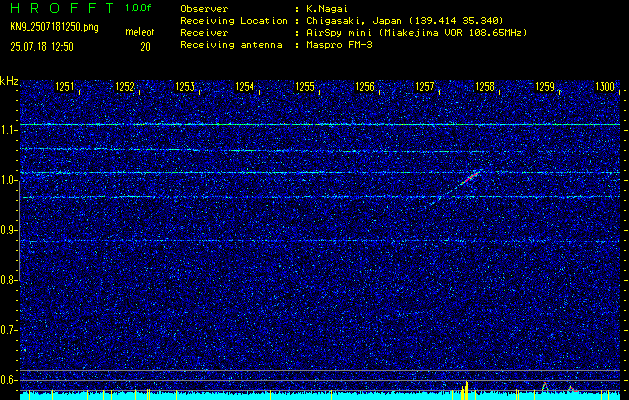Click the version label 1.00f
The height and width of the screenshot is (400, 629).
[138, 8]
